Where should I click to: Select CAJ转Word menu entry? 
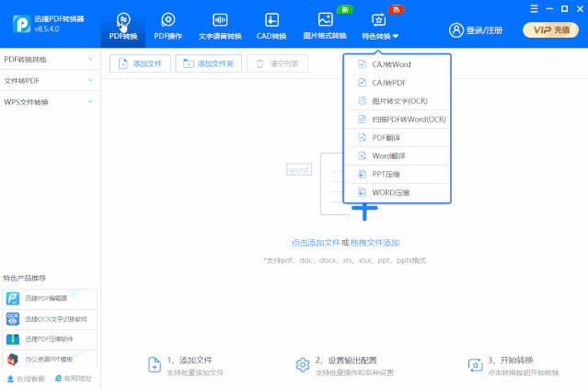(398, 64)
